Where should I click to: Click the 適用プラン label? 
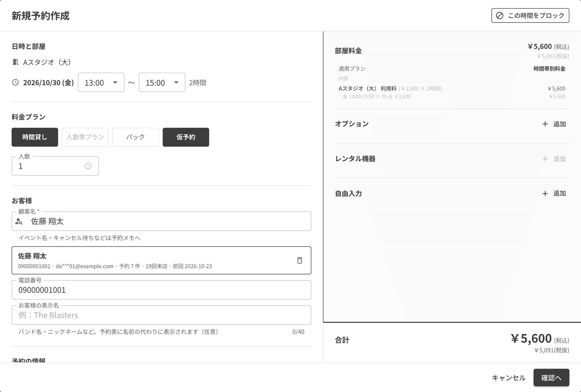click(x=352, y=69)
